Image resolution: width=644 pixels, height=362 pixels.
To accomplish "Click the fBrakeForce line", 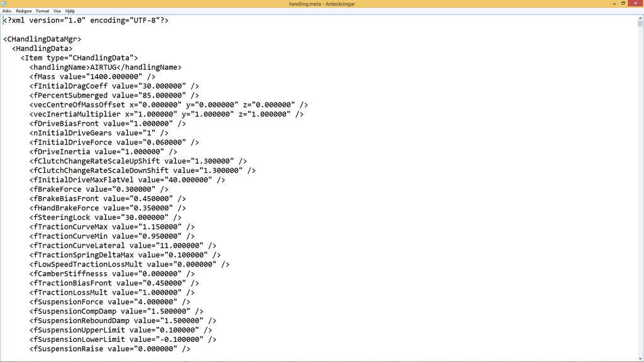I will click(x=99, y=189).
